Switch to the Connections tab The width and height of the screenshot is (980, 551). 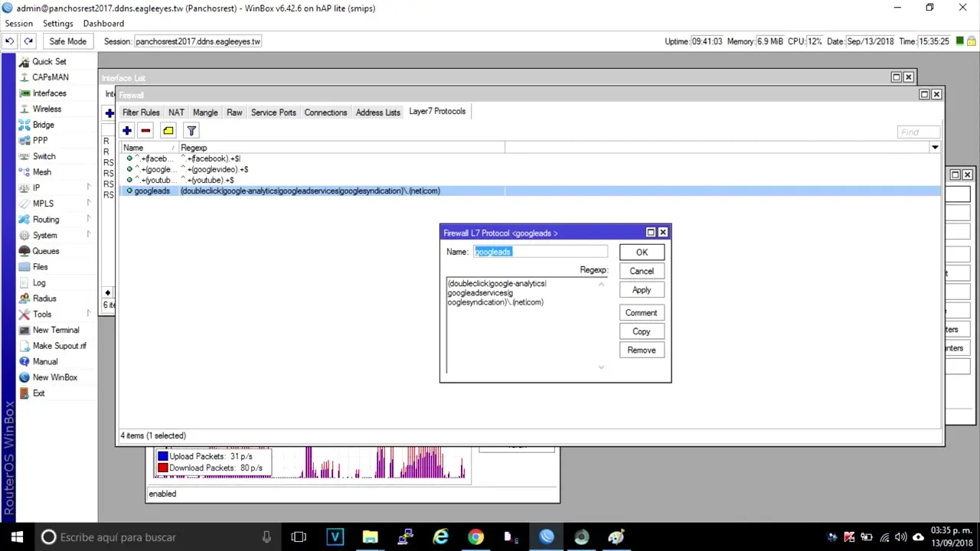point(325,112)
